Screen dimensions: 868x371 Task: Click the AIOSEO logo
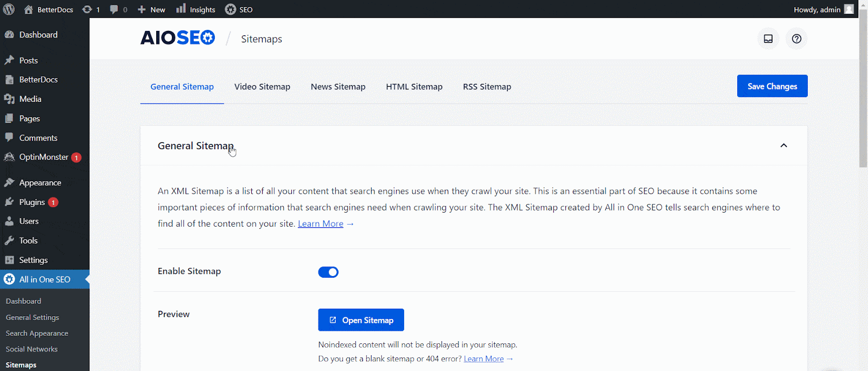click(x=178, y=37)
